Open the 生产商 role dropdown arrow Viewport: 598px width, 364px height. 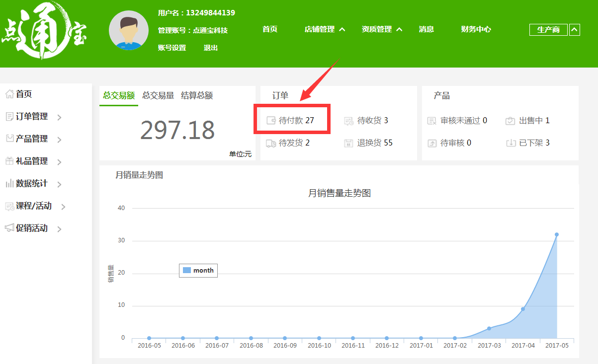pos(574,30)
